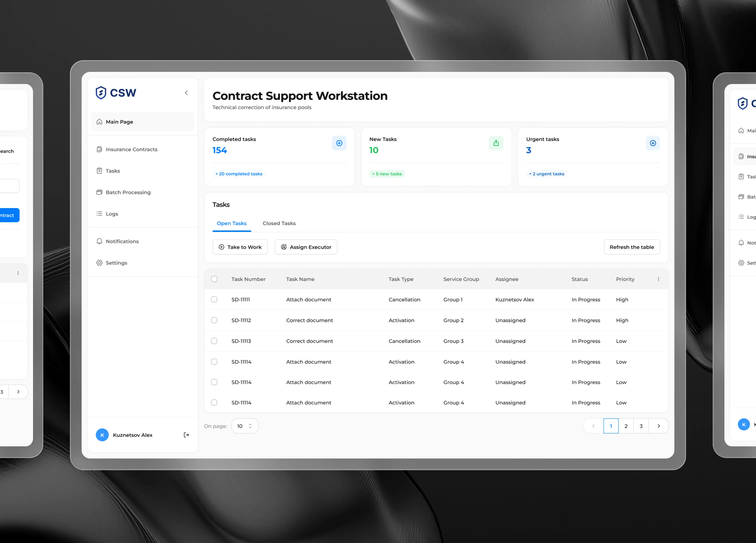Sort by the Task Number column header
Viewport: 756px width, 543px height.
point(248,279)
